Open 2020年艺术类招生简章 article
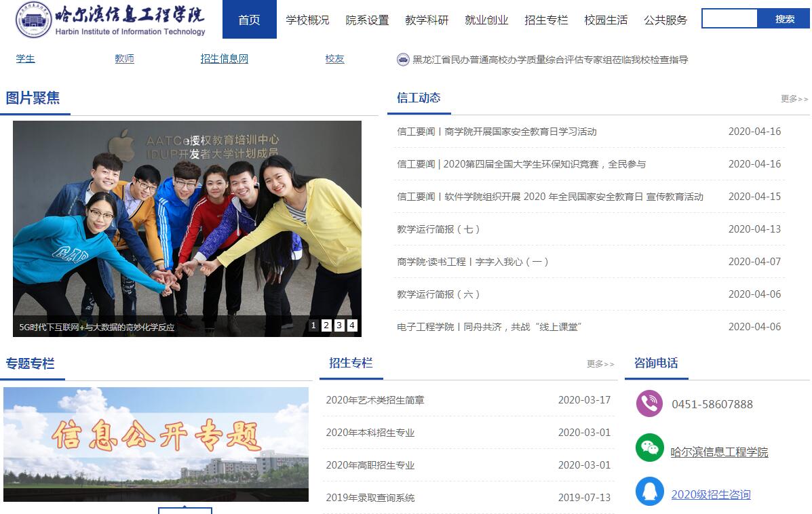The height and width of the screenshot is (514, 812). click(375, 400)
